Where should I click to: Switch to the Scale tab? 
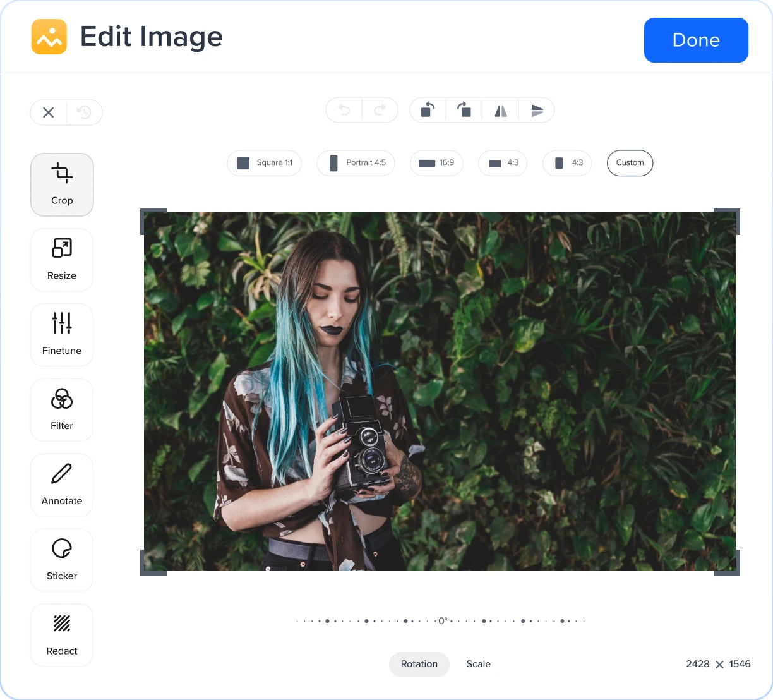[479, 664]
